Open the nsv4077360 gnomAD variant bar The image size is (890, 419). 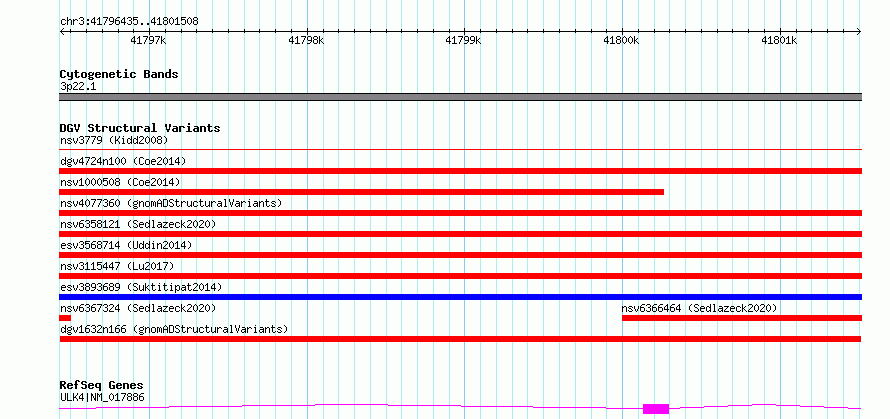[461, 213]
